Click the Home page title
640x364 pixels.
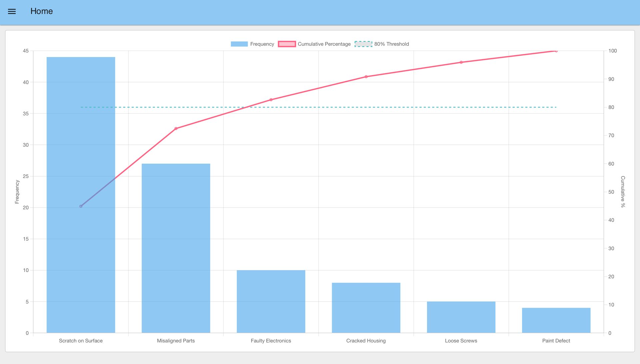(41, 11)
